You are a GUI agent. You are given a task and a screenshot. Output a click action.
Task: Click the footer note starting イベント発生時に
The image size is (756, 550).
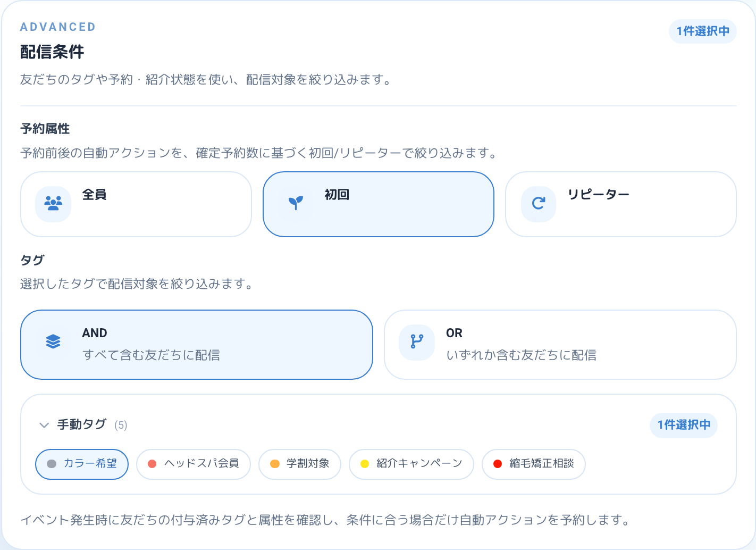pos(325,520)
